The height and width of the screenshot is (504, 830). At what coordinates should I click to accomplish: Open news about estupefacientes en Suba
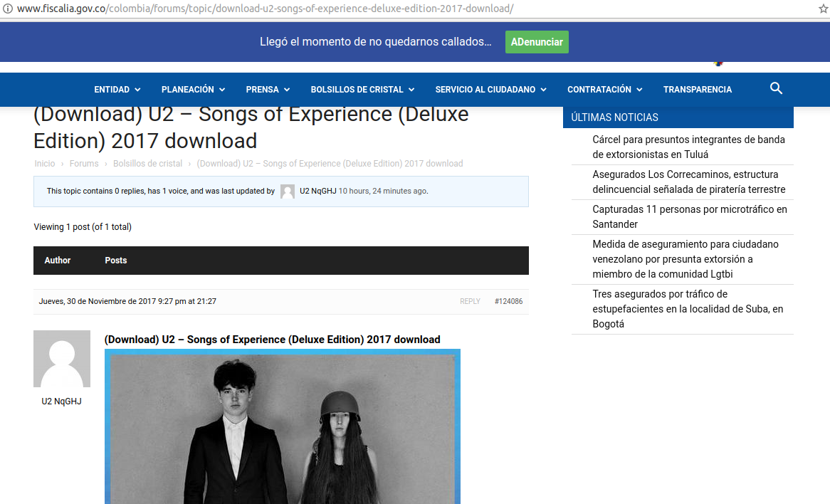(x=688, y=309)
